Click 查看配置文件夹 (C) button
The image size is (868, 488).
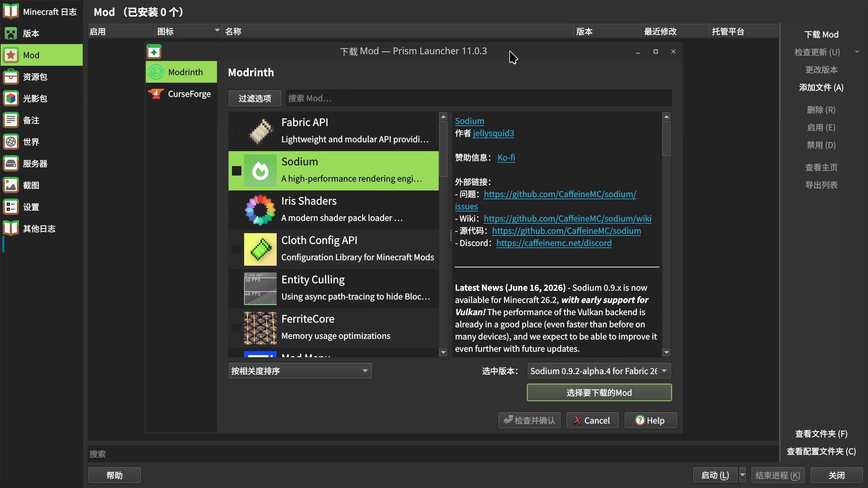[821, 451]
